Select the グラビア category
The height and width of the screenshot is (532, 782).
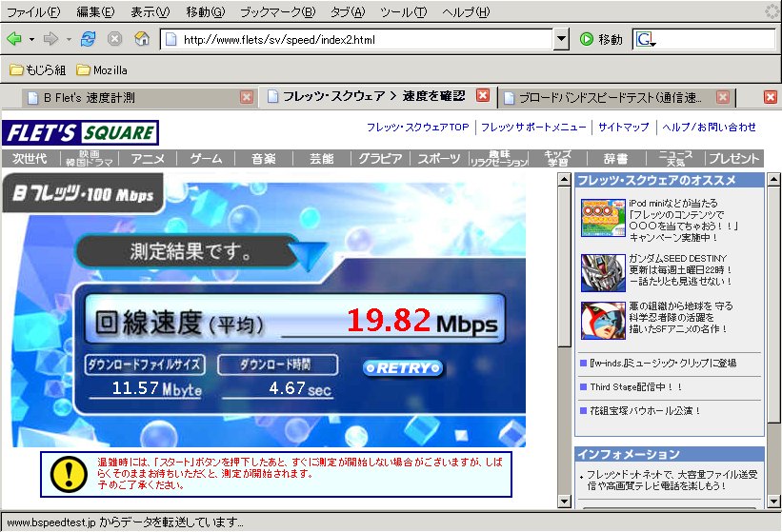point(381,158)
